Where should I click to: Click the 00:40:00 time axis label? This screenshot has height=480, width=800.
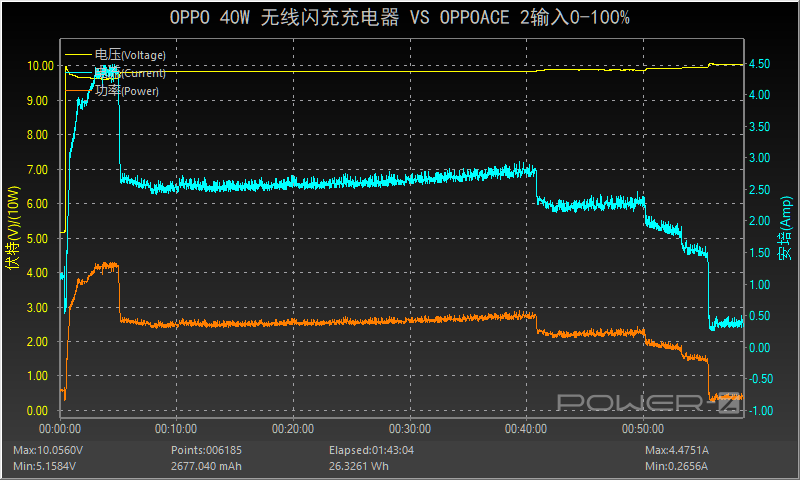pos(526,428)
